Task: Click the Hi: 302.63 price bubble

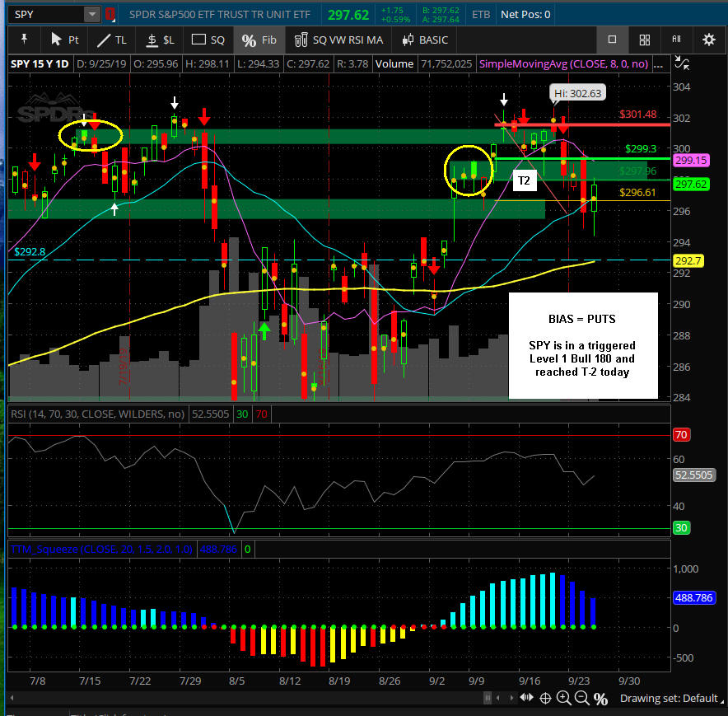Action: (577, 93)
